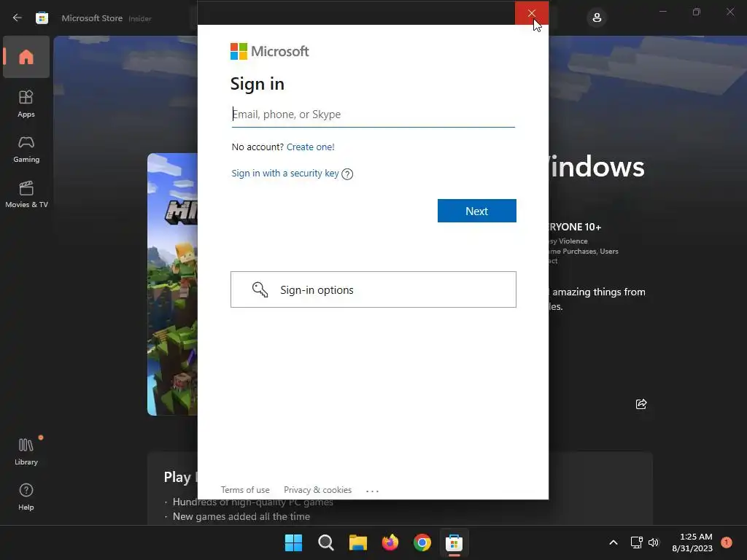747x560 pixels.
Task: Open the notification badge in the tray
Action: coord(727,542)
